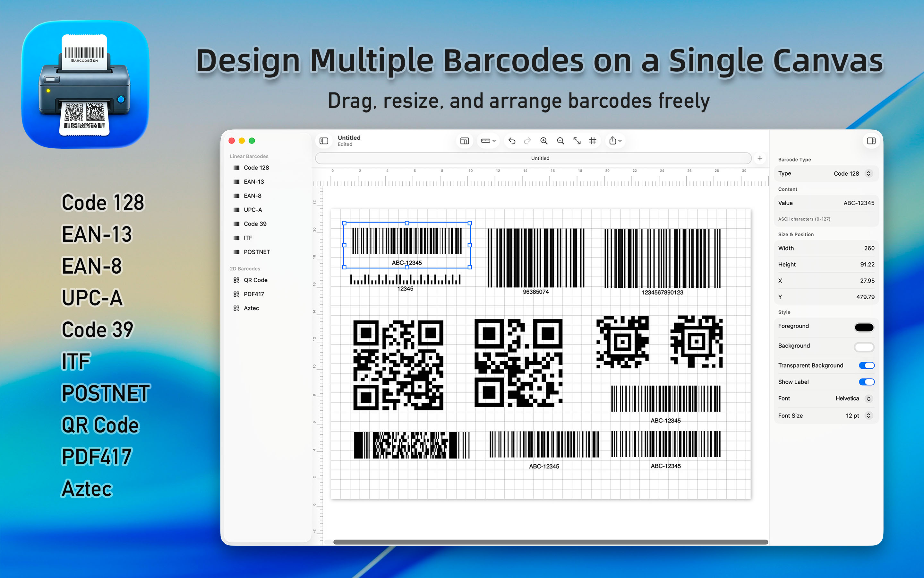Choose POSTNET in sidebar
Viewport: 924px width, 578px height.
(257, 252)
